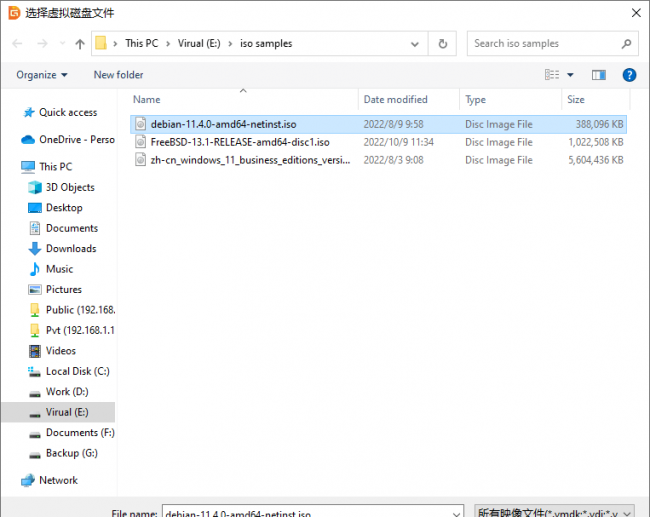The width and height of the screenshot is (650, 517).
Task: Click the Music note icon
Action: click(35, 269)
